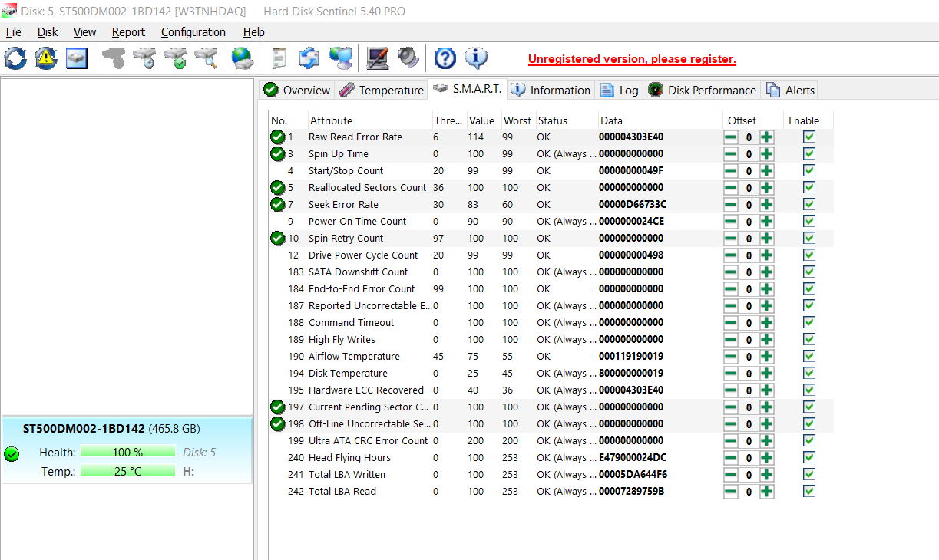Click the disk with clock toolbar icon

(144, 58)
